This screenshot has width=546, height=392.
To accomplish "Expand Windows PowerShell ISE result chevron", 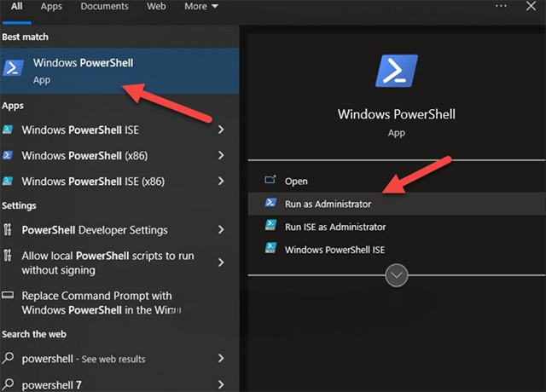I will (221, 130).
